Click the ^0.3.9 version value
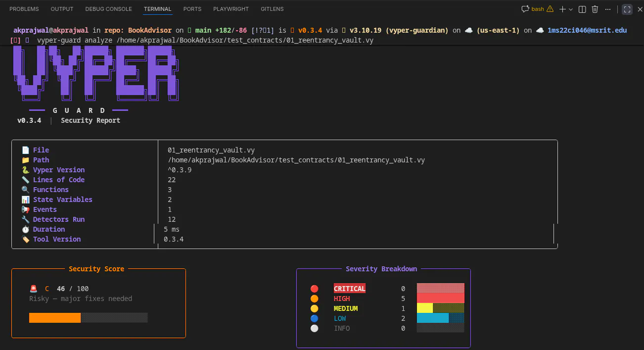644x350 pixels. coord(180,170)
